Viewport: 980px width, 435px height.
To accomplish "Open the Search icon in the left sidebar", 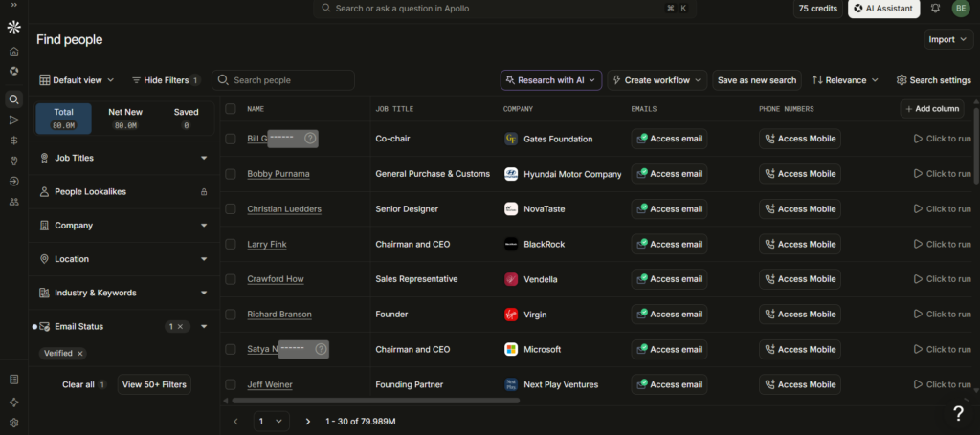I will click(x=13, y=98).
